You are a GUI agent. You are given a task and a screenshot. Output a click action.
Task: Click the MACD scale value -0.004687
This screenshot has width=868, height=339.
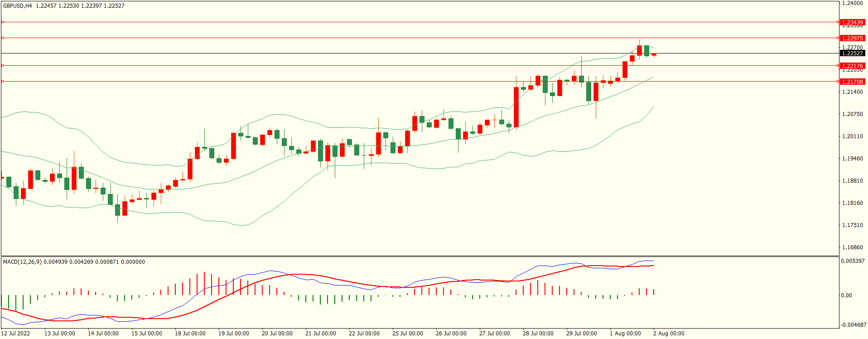(x=854, y=324)
